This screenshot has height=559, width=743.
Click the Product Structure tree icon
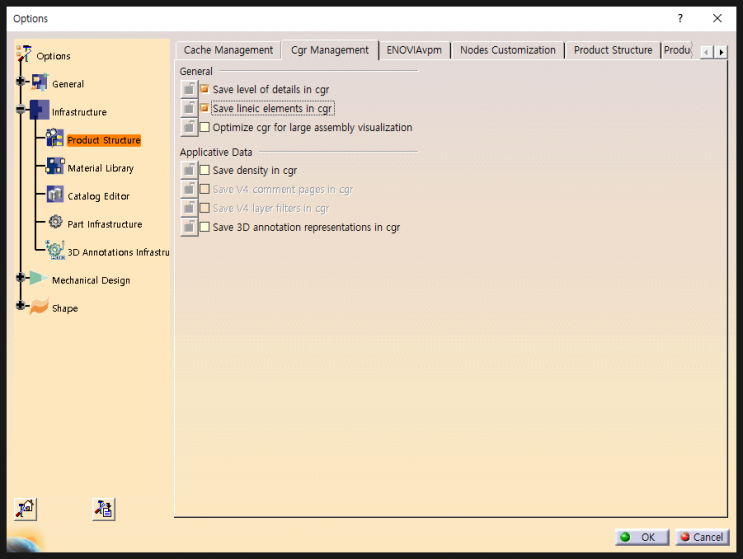[55, 138]
